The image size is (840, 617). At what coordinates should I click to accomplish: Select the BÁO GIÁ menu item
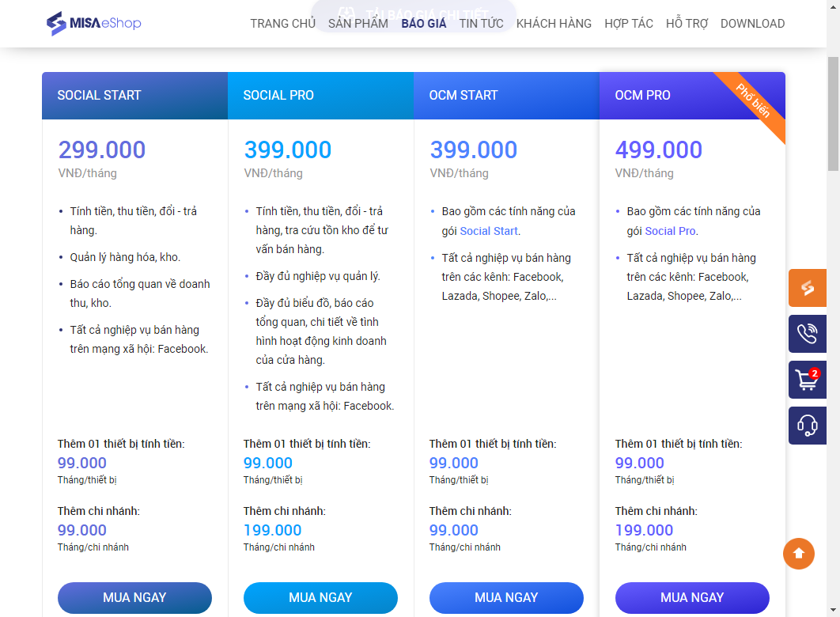pyautogui.click(x=424, y=24)
